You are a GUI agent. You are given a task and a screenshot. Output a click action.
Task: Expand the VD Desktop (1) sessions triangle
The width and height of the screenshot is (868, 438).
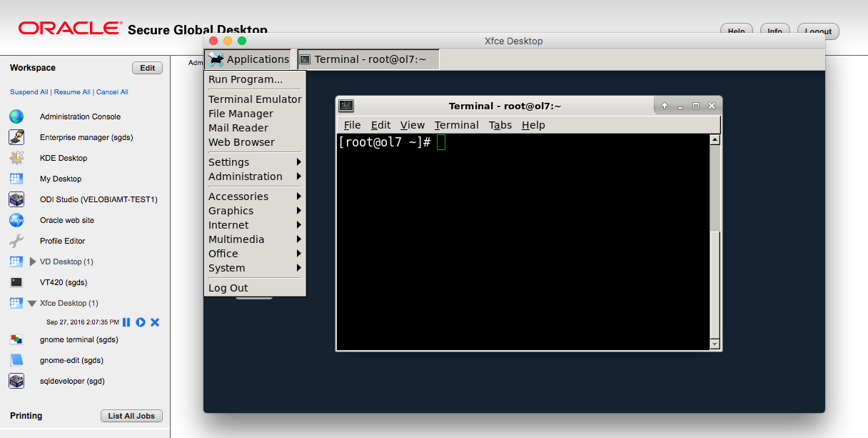coord(33,262)
